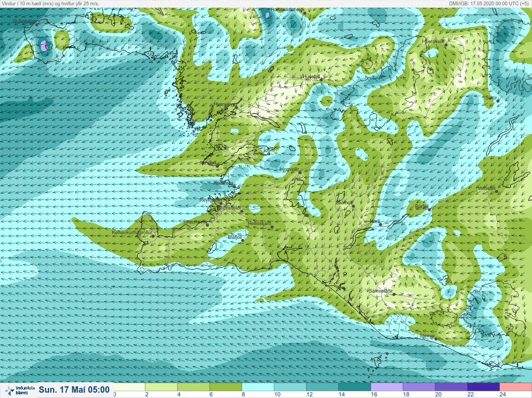Click the Reykjavík station marker
Viewport: 532px width, 398px height.
click(221, 204)
